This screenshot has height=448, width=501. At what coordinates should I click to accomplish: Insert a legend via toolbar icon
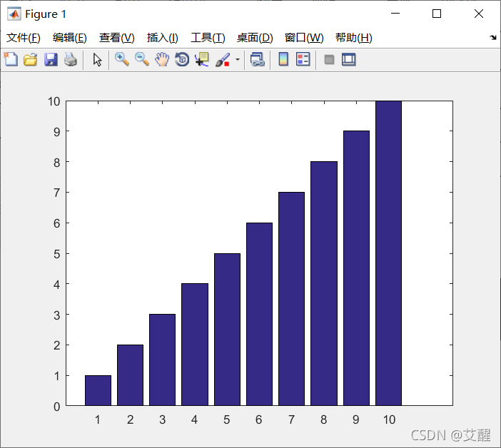[303, 59]
